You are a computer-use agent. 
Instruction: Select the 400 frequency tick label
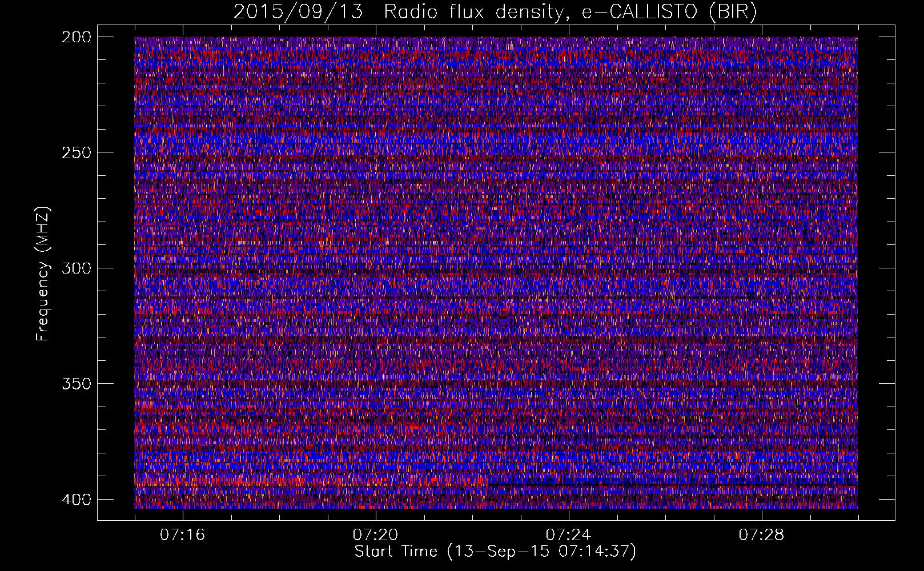coord(76,499)
